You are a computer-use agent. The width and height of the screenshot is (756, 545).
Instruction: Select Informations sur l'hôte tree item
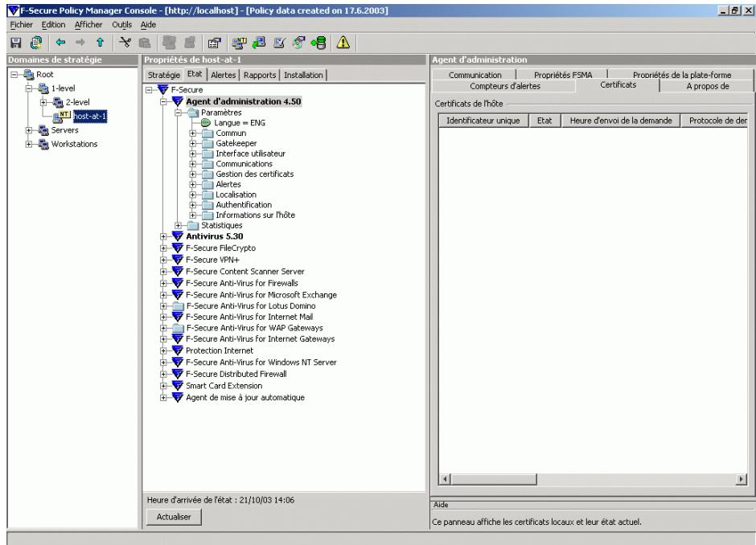(x=255, y=215)
